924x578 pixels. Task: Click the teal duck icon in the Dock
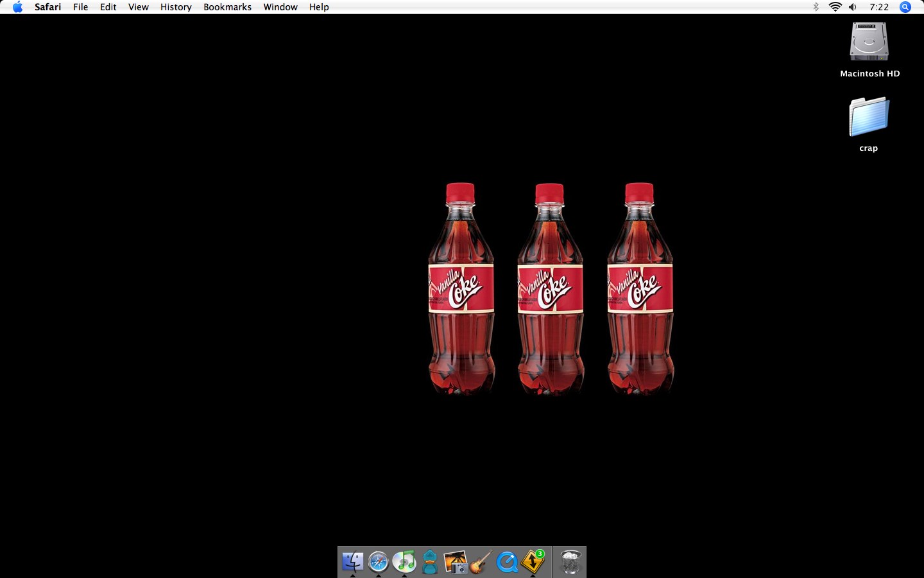click(x=430, y=562)
